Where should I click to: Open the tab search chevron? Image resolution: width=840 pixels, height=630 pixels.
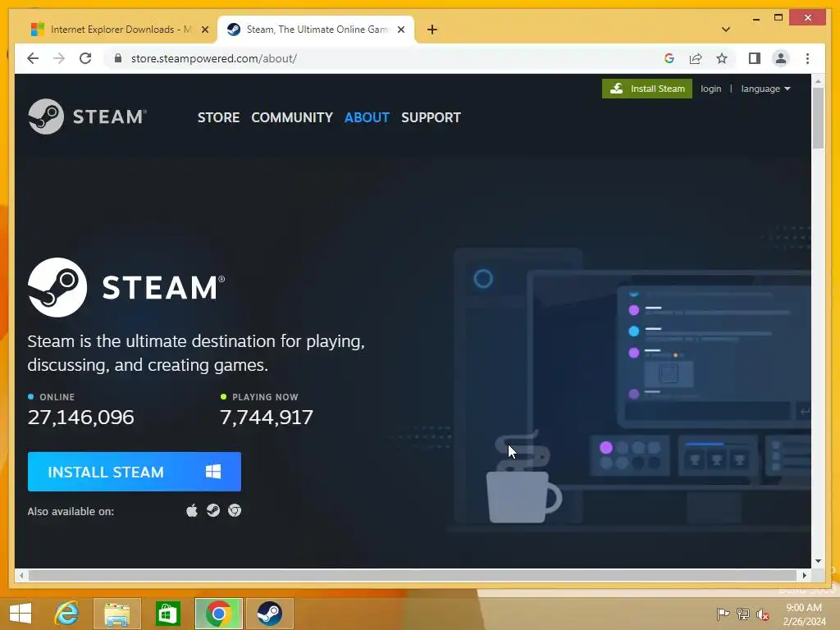point(726,30)
